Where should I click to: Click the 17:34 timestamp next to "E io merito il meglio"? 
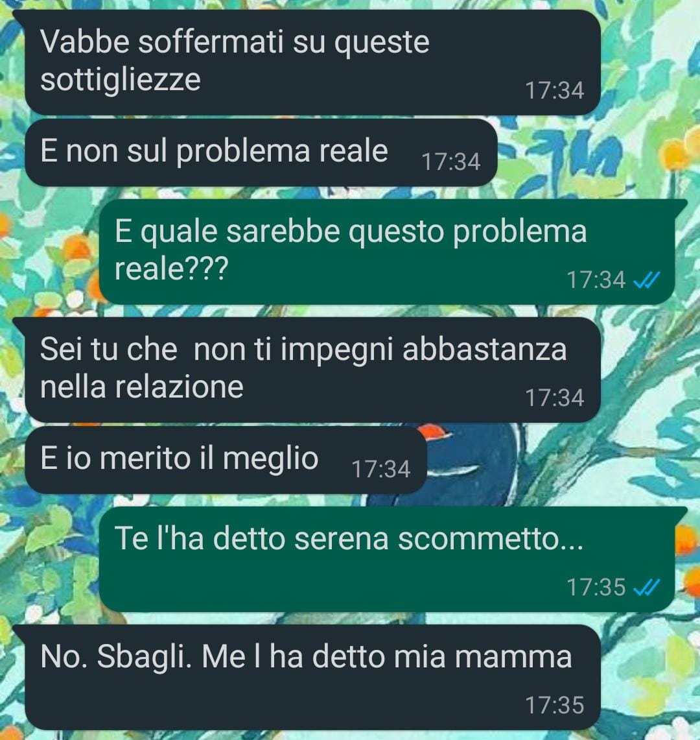[x=381, y=469]
